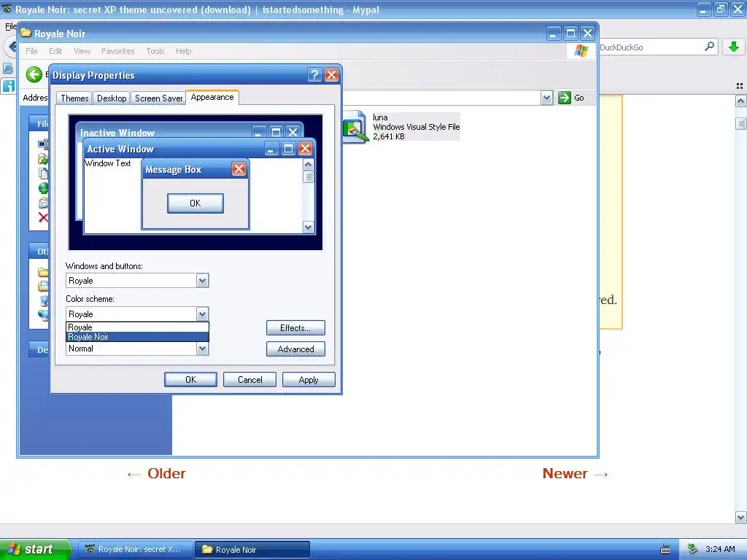This screenshot has height=560, width=747.
Task: Follow the Newer post link
Action: [575, 473]
